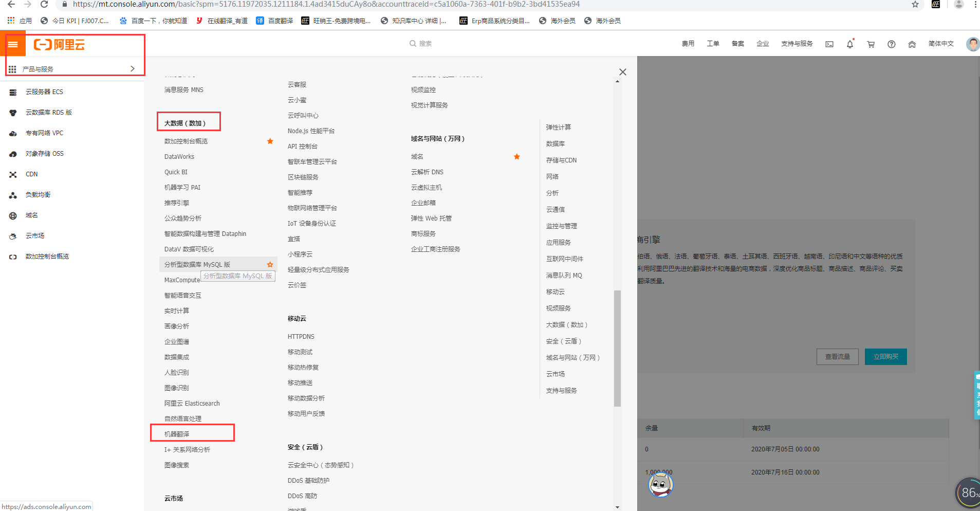Open 机器翻译 service
Viewport: 980px width, 511px height.
coord(177,434)
